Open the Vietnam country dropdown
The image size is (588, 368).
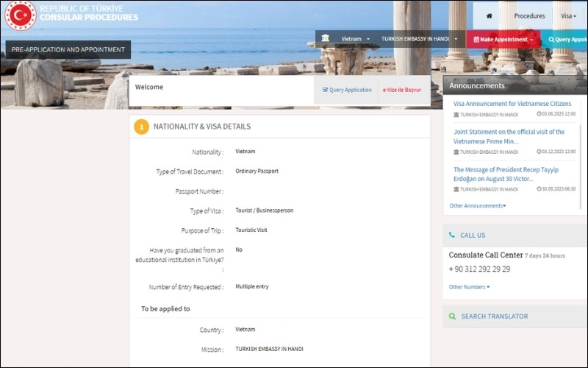[x=356, y=39]
